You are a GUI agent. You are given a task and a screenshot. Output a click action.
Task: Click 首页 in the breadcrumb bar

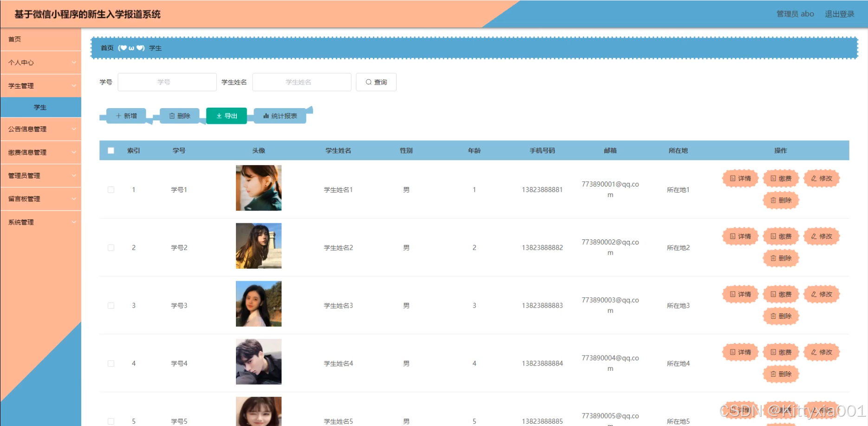(107, 48)
